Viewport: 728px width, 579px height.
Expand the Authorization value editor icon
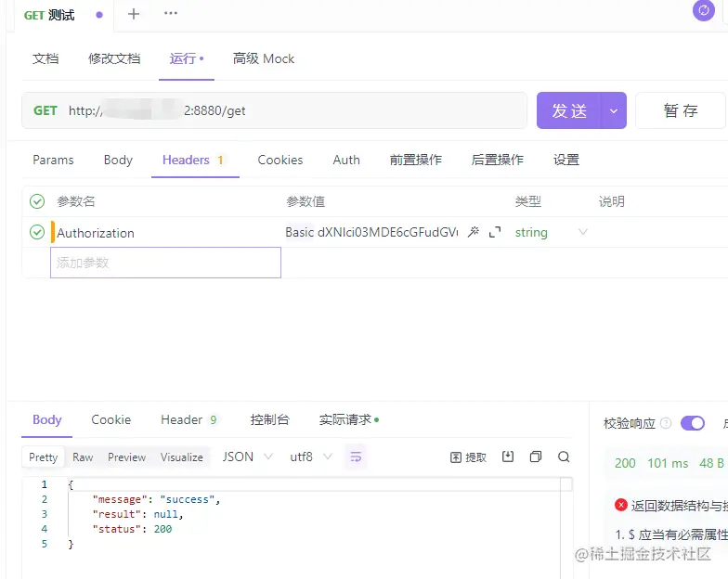495,232
